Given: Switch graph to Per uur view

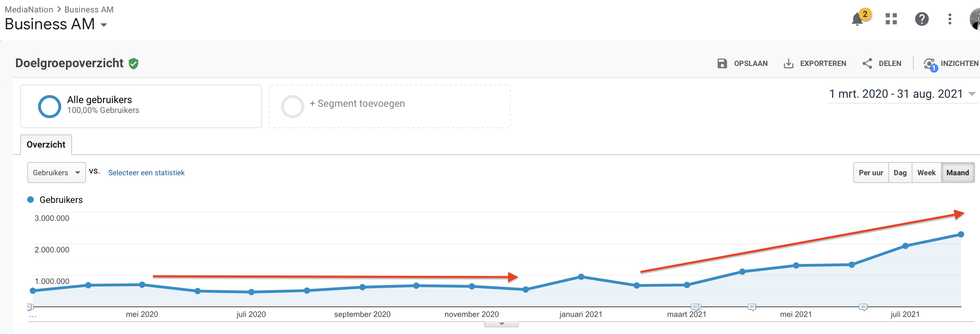Looking at the screenshot, I should 871,173.
